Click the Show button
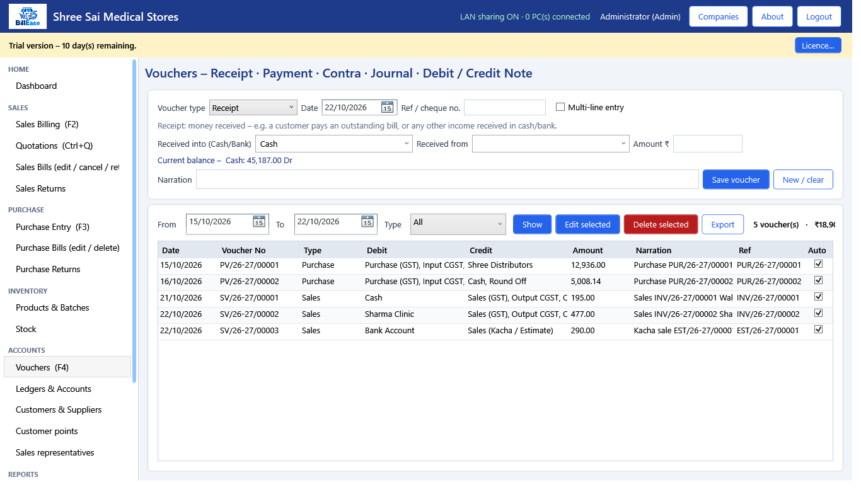Viewport: 861px width, 504px height. coord(532,224)
